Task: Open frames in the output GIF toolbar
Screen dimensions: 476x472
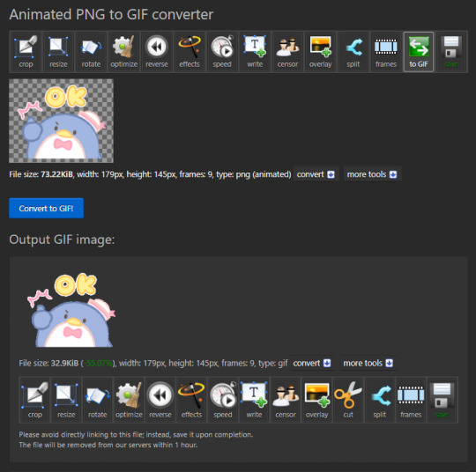Action: click(x=411, y=400)
